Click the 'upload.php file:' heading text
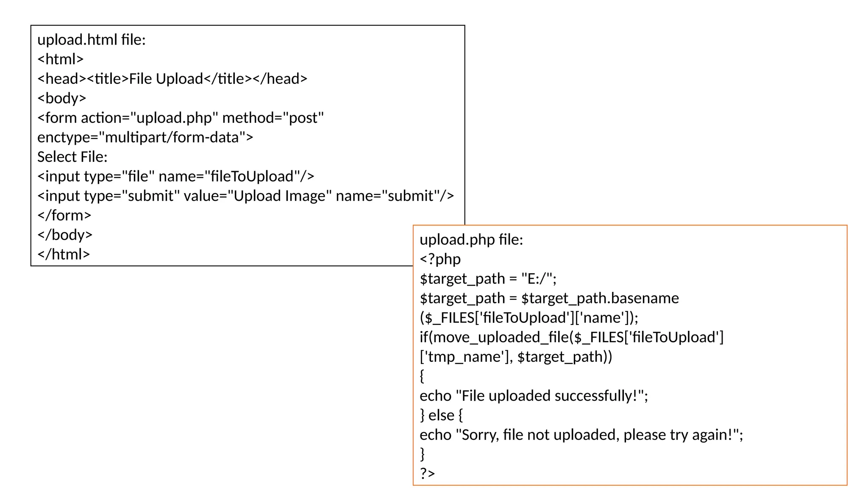868x488 pixels. pos(471,240)
